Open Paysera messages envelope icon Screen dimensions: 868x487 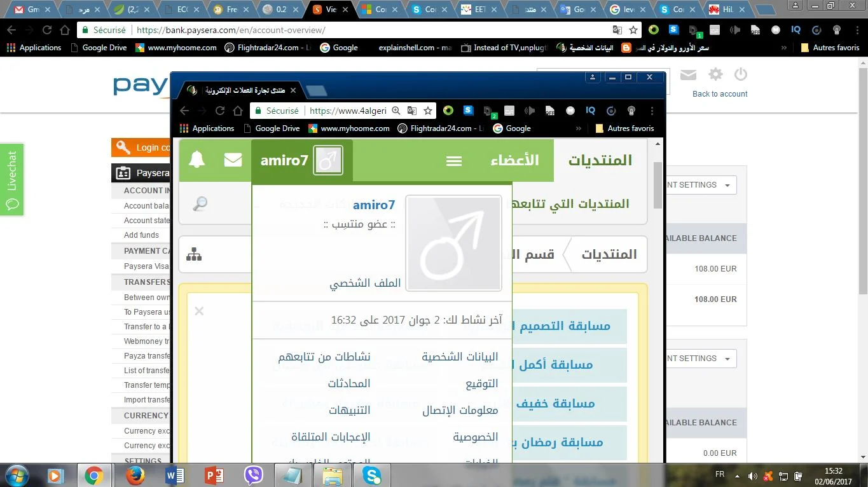tap(688, 75)
